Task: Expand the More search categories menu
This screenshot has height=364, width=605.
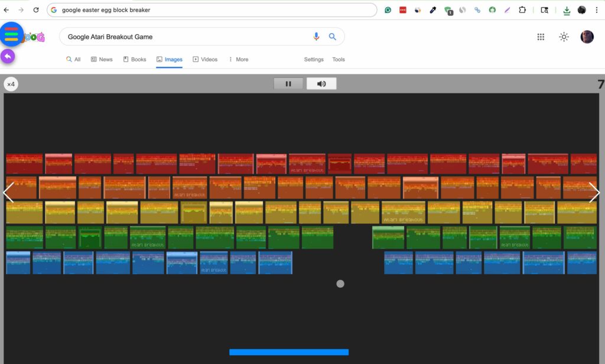Action: (x=238, y=60)
